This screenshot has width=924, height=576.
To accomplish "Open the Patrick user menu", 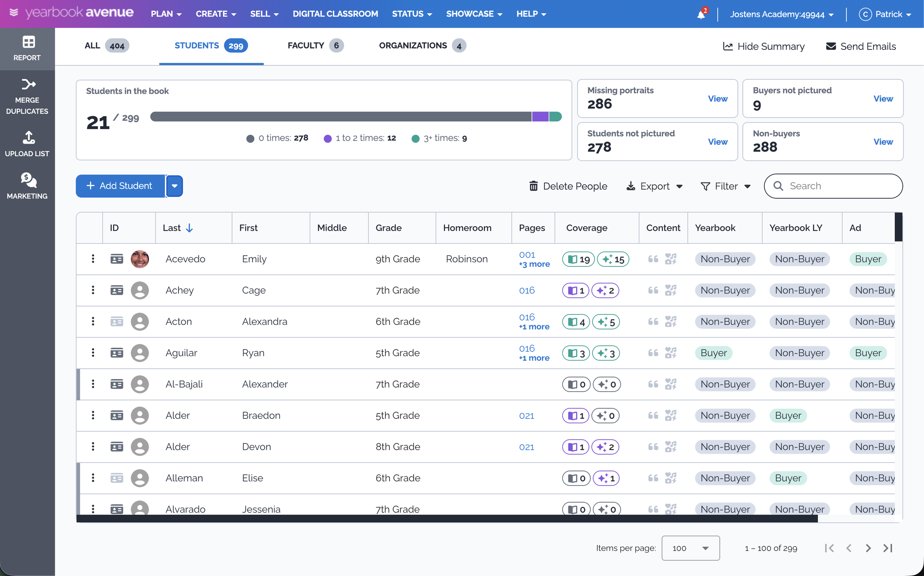I will [885, 14].
